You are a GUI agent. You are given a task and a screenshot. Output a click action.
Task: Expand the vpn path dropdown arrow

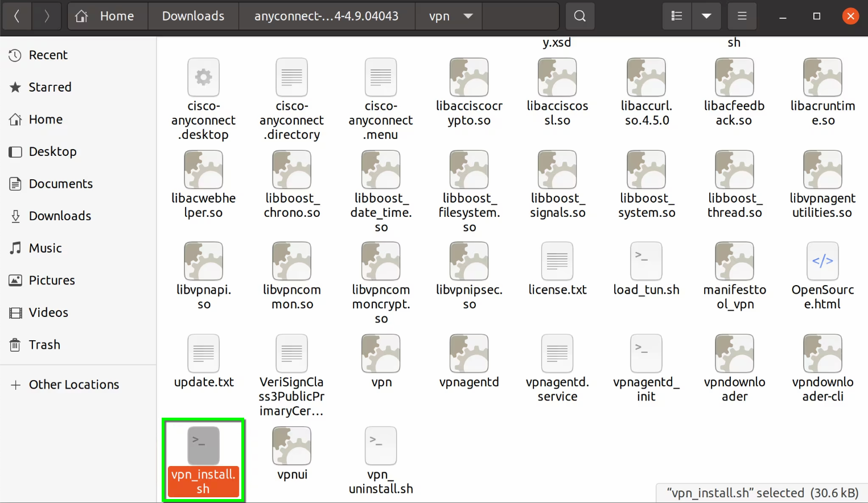pyautogui.click(x=468, y=16)
